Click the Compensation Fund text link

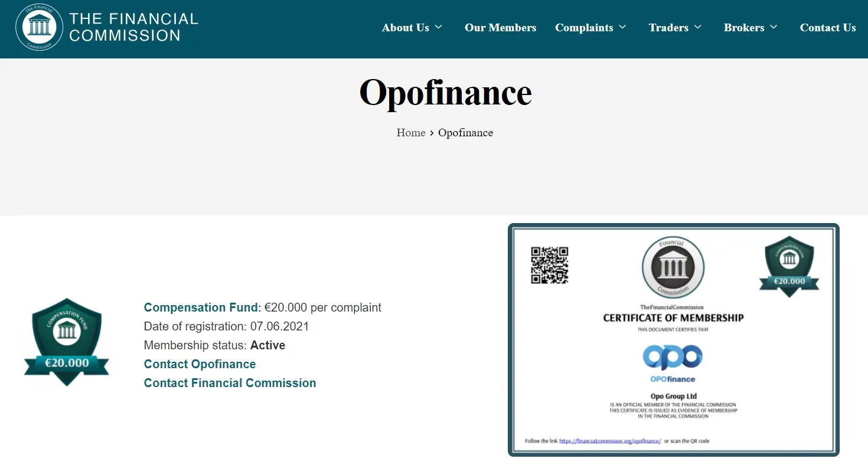coord(201,307)
